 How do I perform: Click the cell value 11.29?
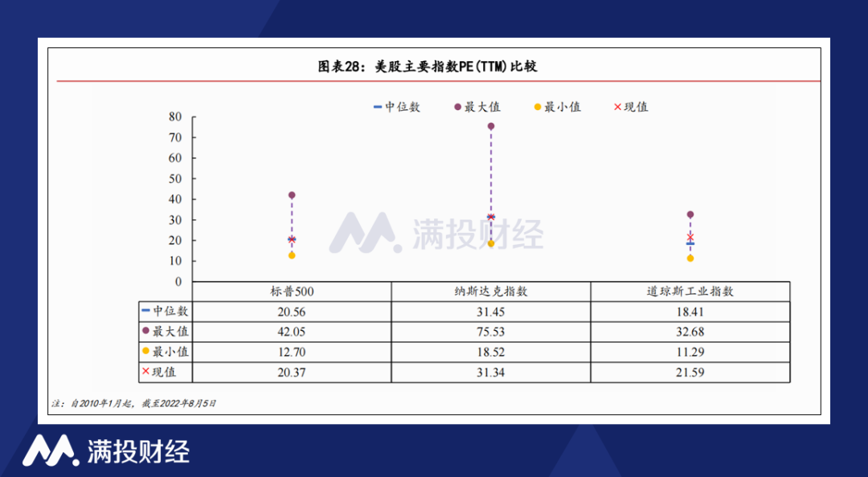690,353
